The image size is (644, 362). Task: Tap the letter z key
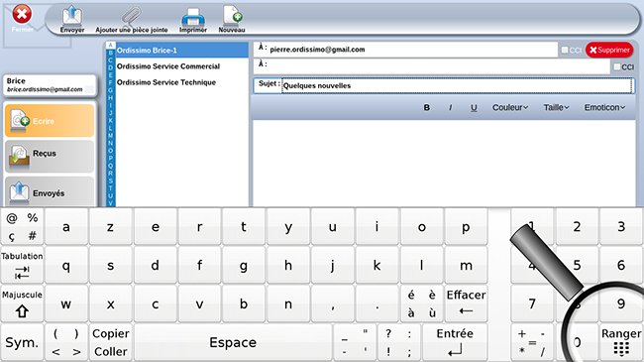tap(111, 227)
